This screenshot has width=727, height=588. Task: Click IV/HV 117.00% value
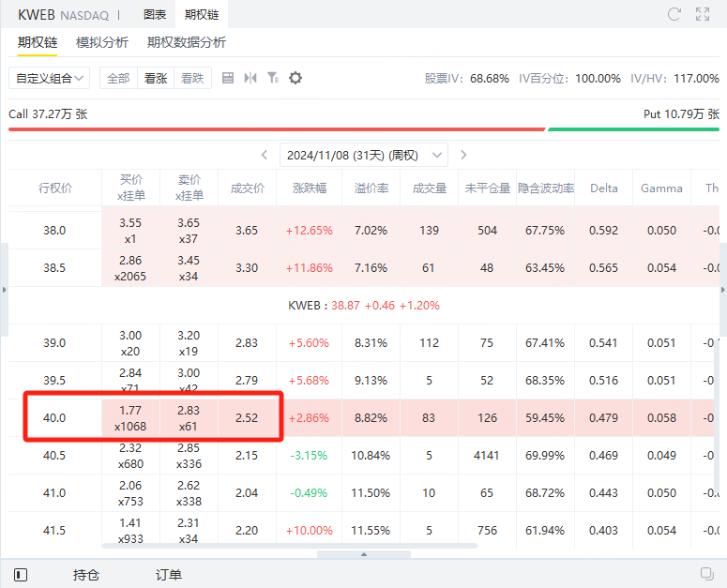(x=696, y=79)
